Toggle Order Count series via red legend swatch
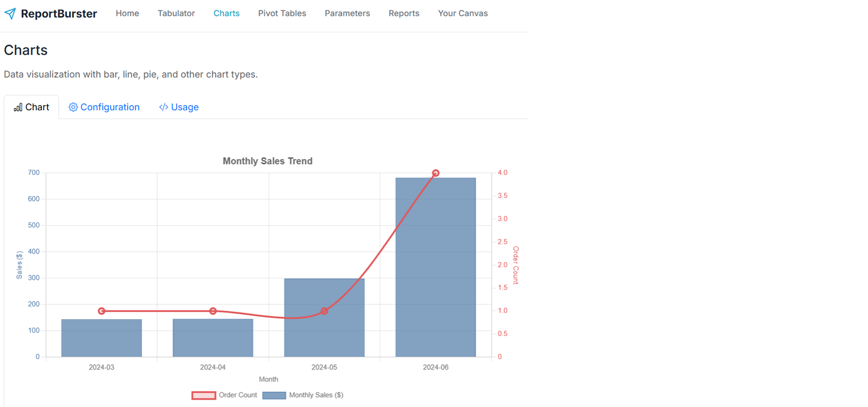Screen dimensions: 868x407 [x=204, y=395]
